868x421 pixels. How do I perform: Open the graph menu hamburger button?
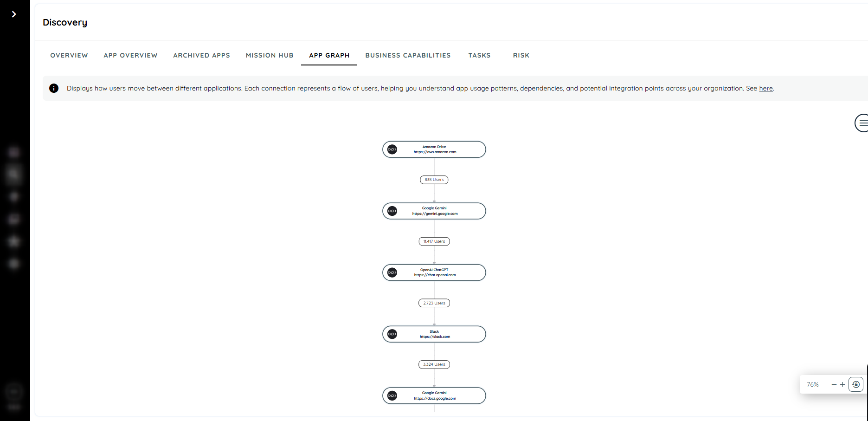862,123
